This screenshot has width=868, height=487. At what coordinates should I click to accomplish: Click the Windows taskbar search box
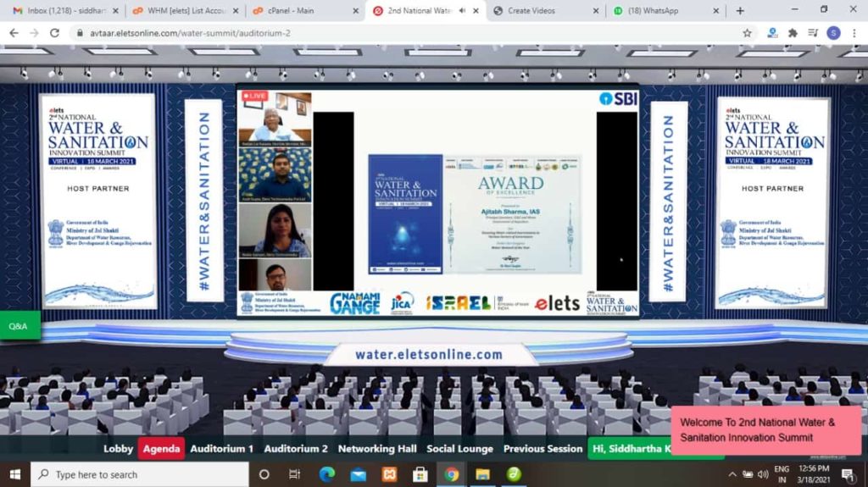pyautogui.click(x=140, y=474)
